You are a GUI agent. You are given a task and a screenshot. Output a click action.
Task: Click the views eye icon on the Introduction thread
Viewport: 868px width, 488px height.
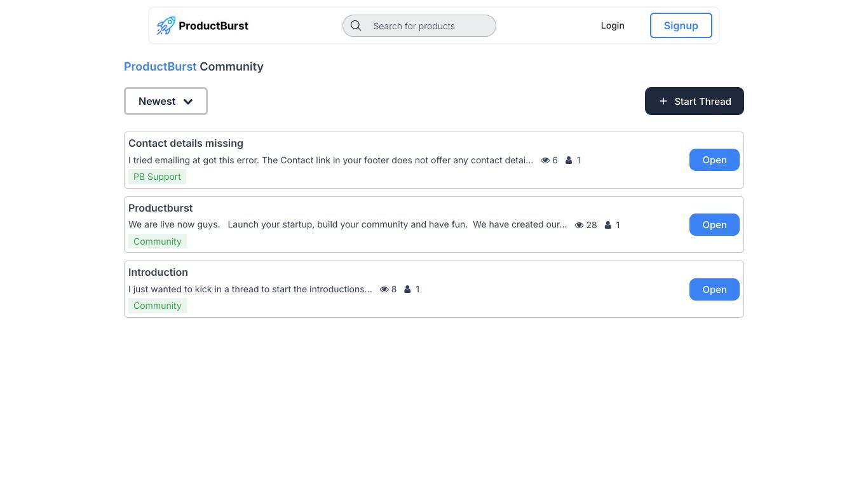click(384, 289)
